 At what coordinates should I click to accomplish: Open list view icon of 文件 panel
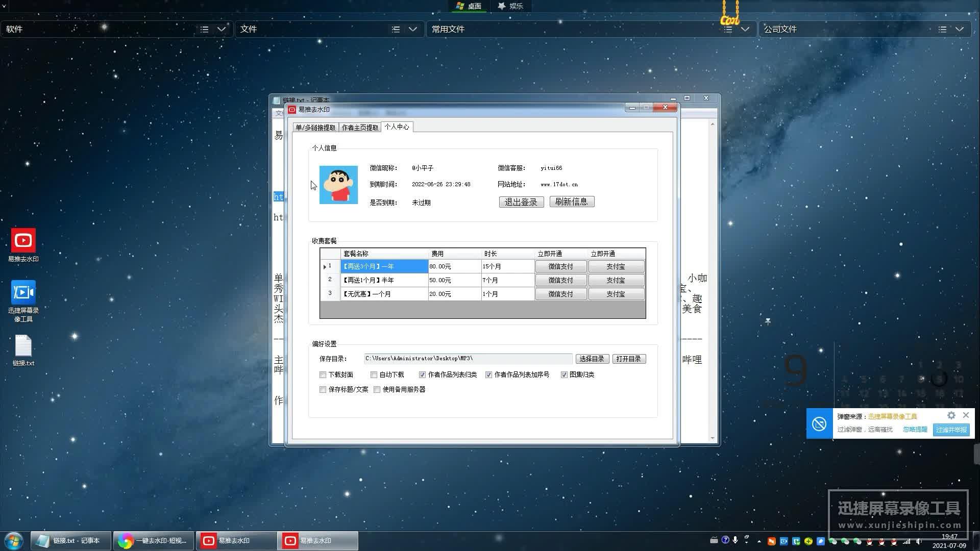[396, 29]
